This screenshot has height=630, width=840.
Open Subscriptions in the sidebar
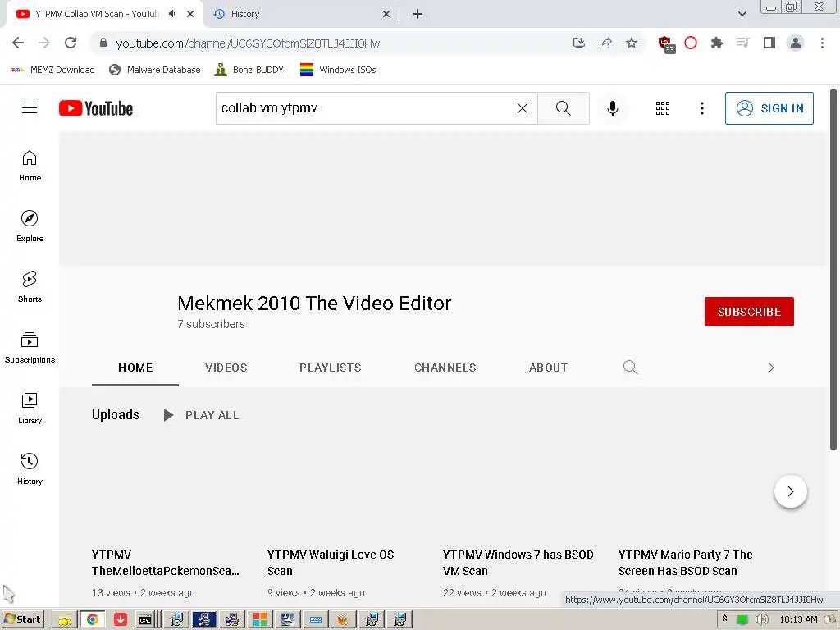tap(30, 347)
